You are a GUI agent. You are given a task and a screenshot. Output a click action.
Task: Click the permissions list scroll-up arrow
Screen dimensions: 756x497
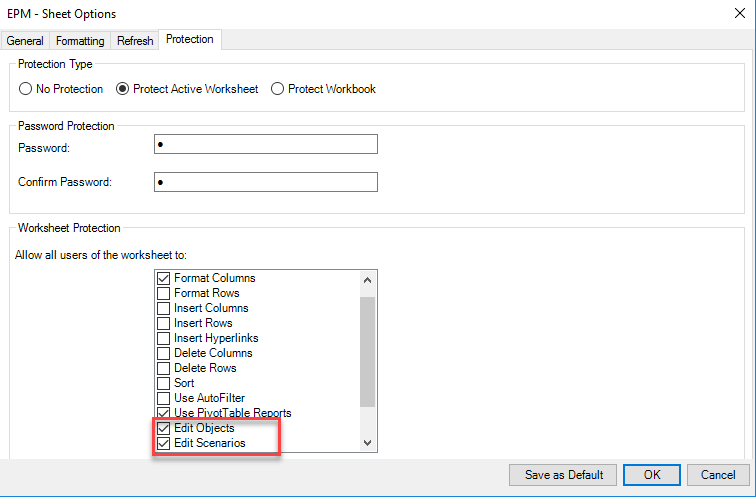[367, 280]
